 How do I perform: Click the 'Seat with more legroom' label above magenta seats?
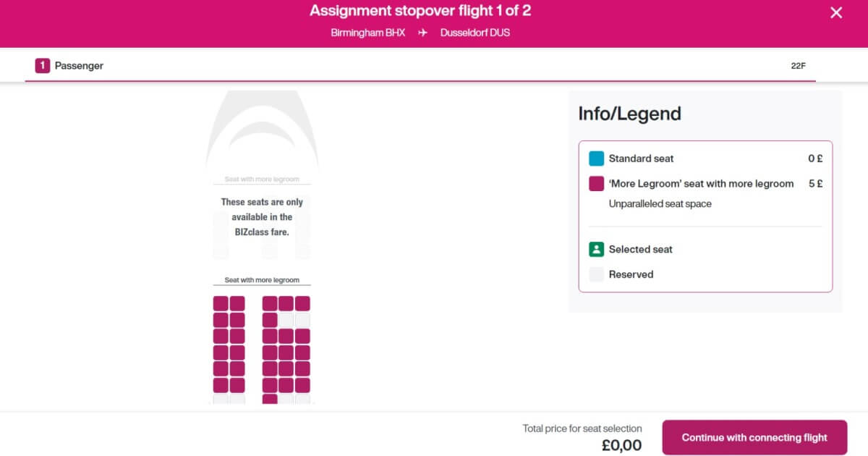pyautogui.click(x=262, y=280)
